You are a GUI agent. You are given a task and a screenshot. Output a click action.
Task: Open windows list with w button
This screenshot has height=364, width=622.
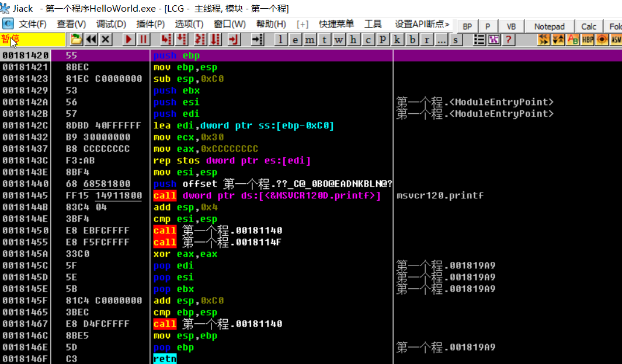(339, 40)
